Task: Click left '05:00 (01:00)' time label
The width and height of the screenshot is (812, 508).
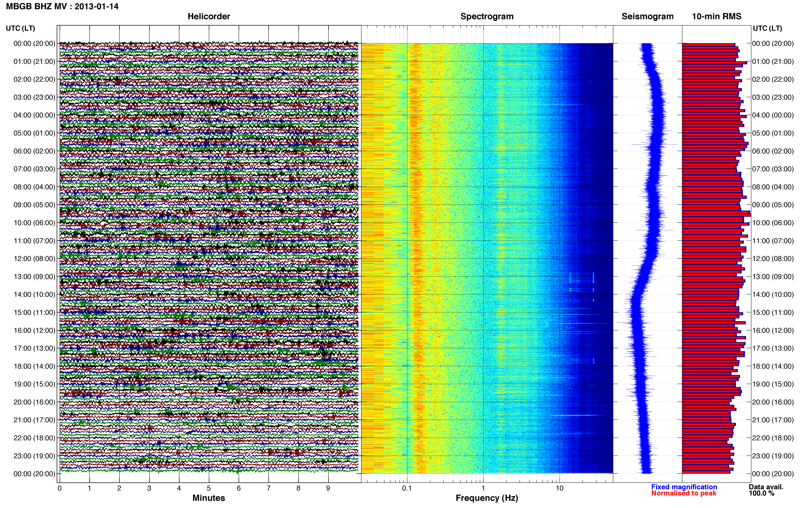Action: (x=34, y=133)
